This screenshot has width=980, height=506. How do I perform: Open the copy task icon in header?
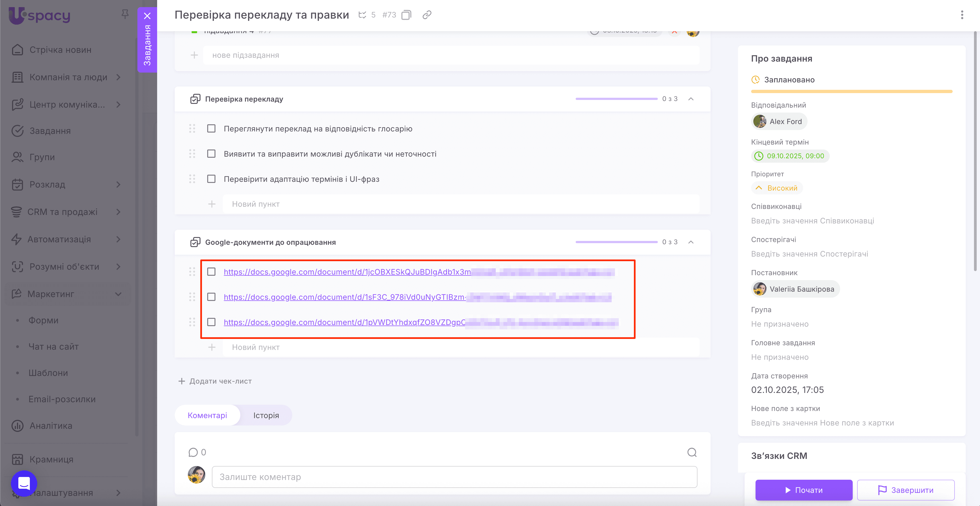(x=406, y=15)
